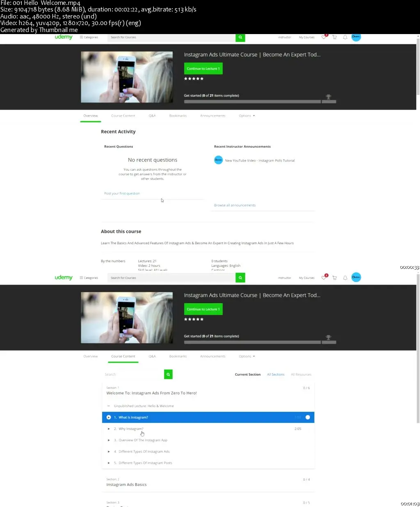
Task: Click instructor avatar beside Instagram Polls Tutorial announcement
Action: (x=219, y=160)
